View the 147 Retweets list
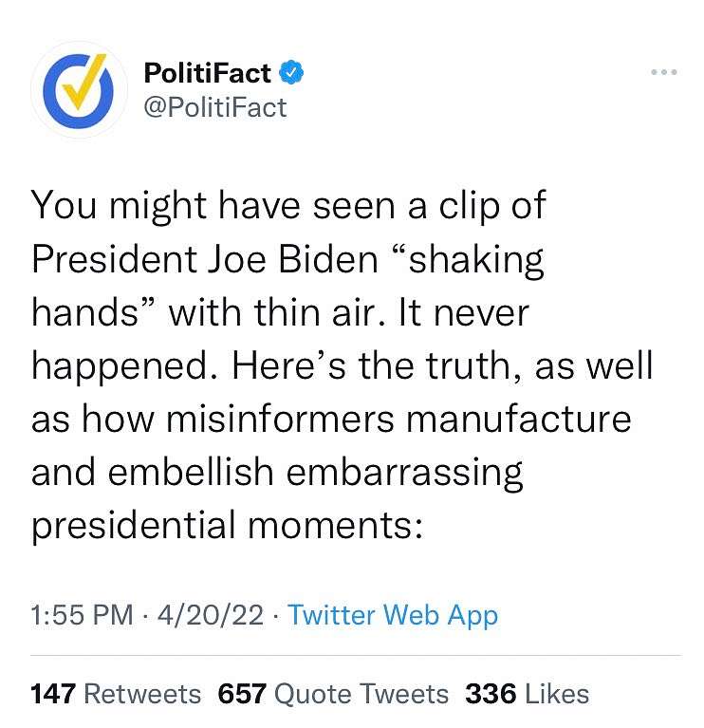This screenshot has height=728, width=704. 116,694
